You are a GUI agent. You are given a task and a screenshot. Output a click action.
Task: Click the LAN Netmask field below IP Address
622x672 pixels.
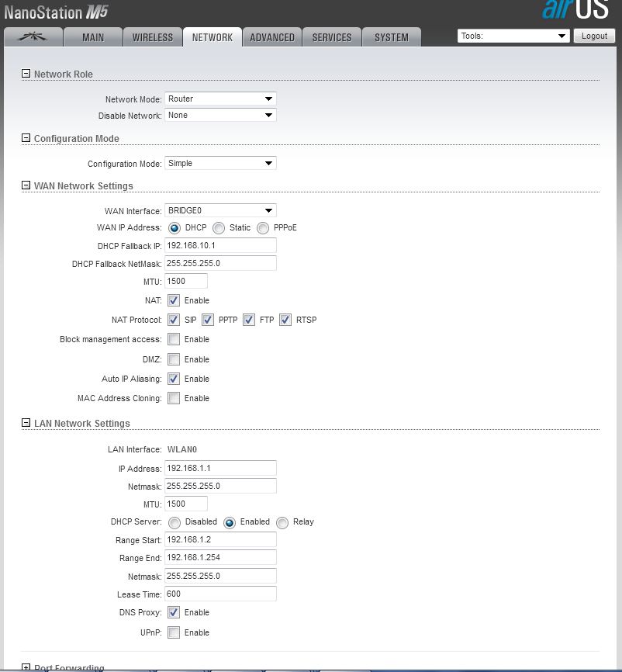pos(220,486)
